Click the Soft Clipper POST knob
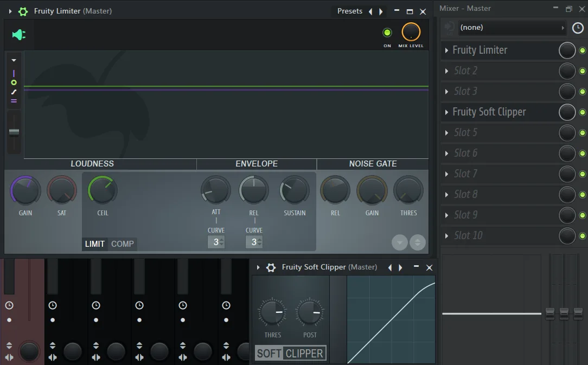This screenshot has width=588, height=365. pos(310,312)
